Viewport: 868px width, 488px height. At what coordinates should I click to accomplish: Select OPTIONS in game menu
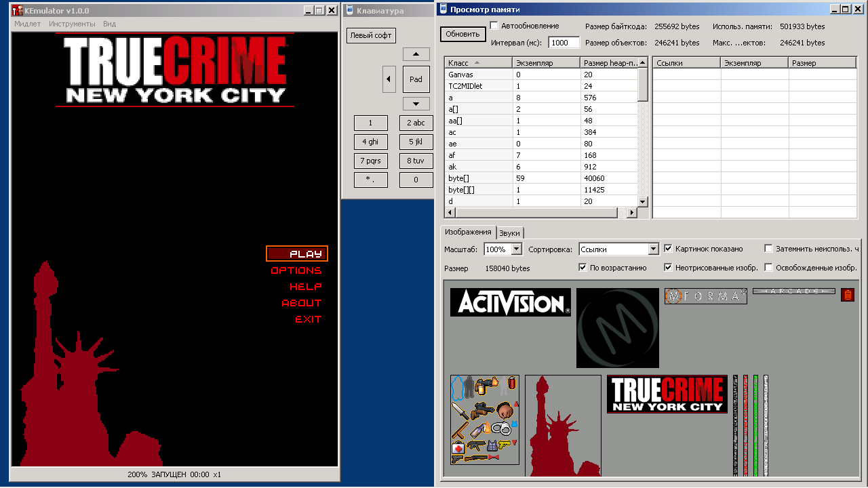click(x=296, y=270)
